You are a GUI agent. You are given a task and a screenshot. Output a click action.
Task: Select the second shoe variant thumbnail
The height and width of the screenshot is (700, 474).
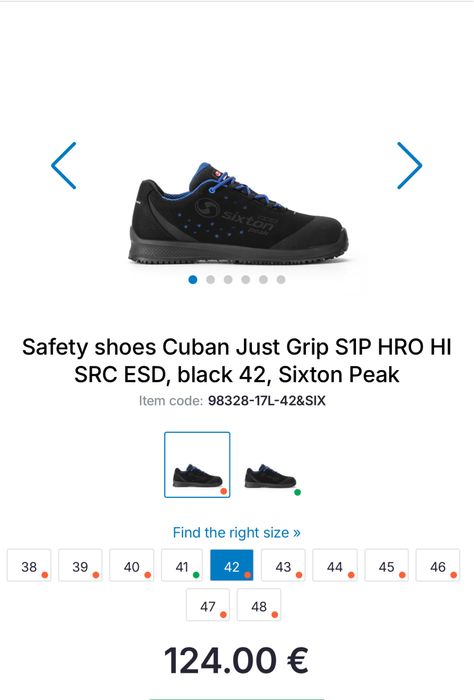coord(271,477)
